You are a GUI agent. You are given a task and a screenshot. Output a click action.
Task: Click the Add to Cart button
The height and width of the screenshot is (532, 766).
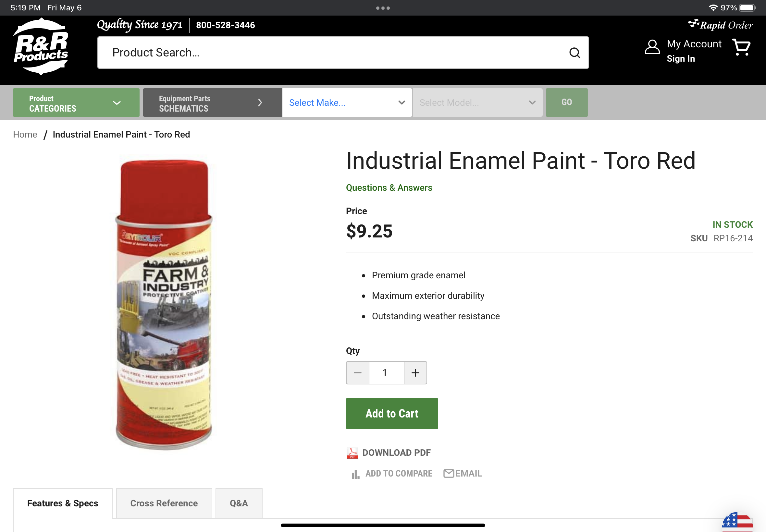click(x=392, y=414)
